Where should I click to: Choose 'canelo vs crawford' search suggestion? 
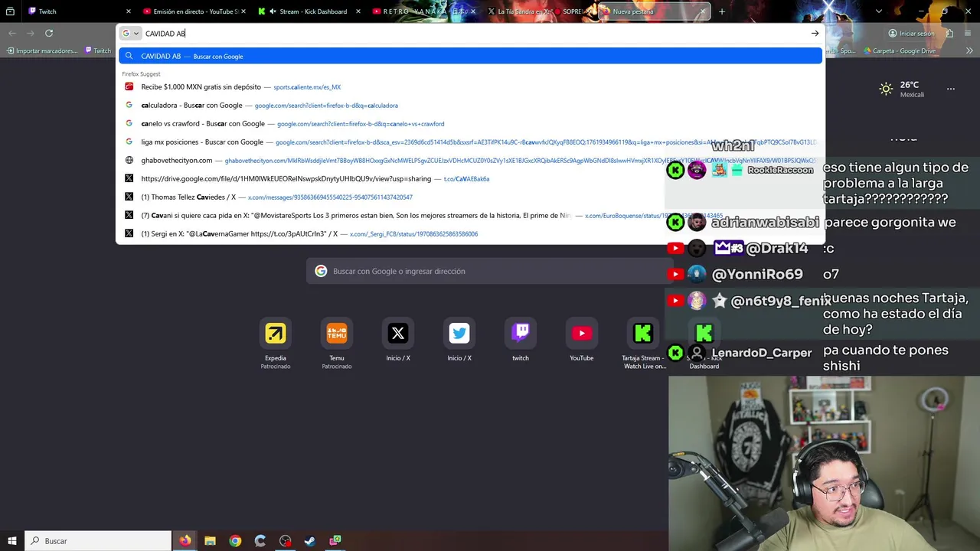click(x=470, y=123)
